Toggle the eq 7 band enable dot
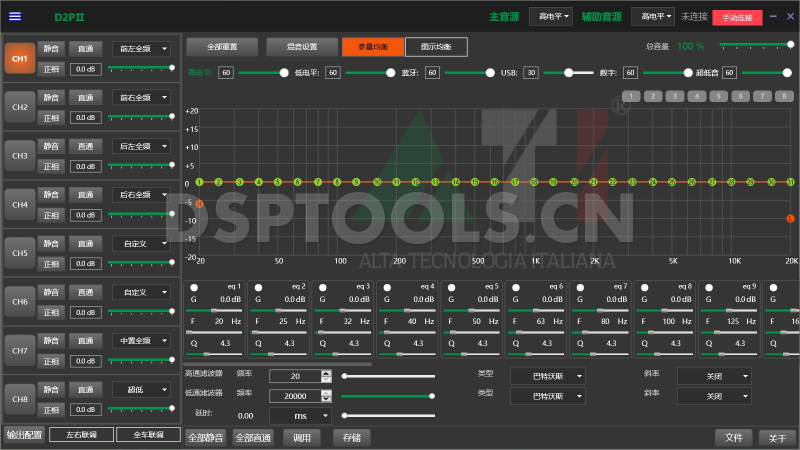The image size is (800, 450). pos(580,287)
